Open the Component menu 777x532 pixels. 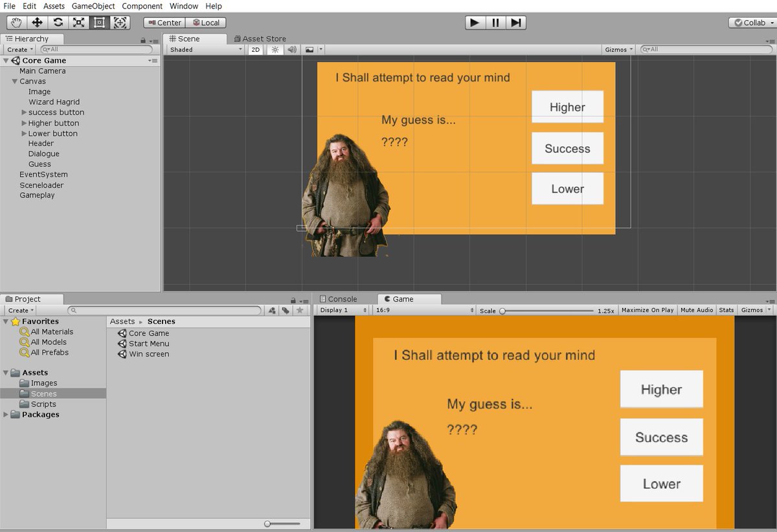point(142,6)
